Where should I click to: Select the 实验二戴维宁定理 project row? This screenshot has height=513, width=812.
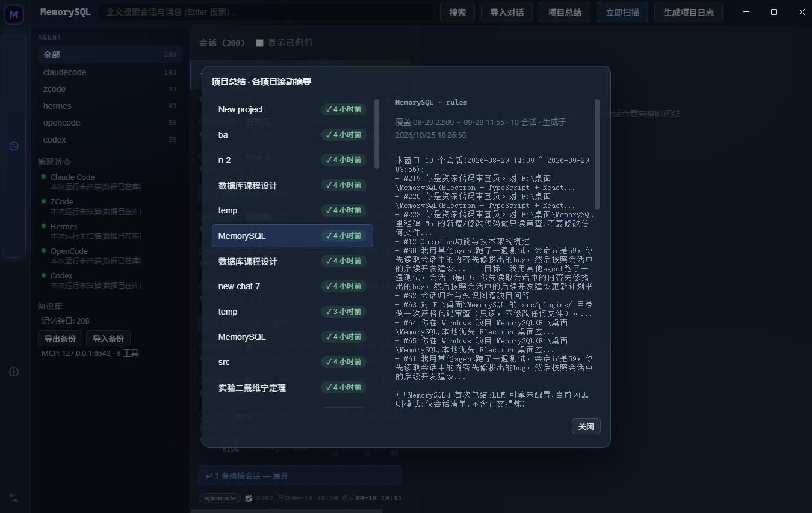coord(293,387)
